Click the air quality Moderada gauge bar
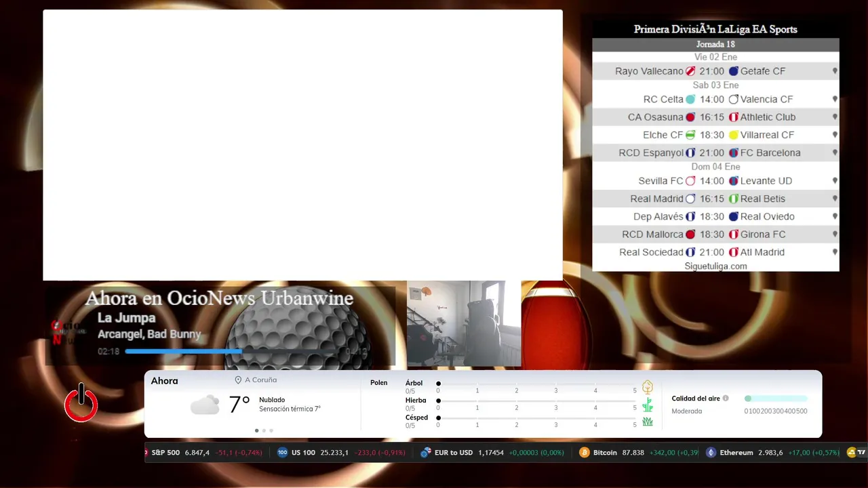 click(776, 399)
